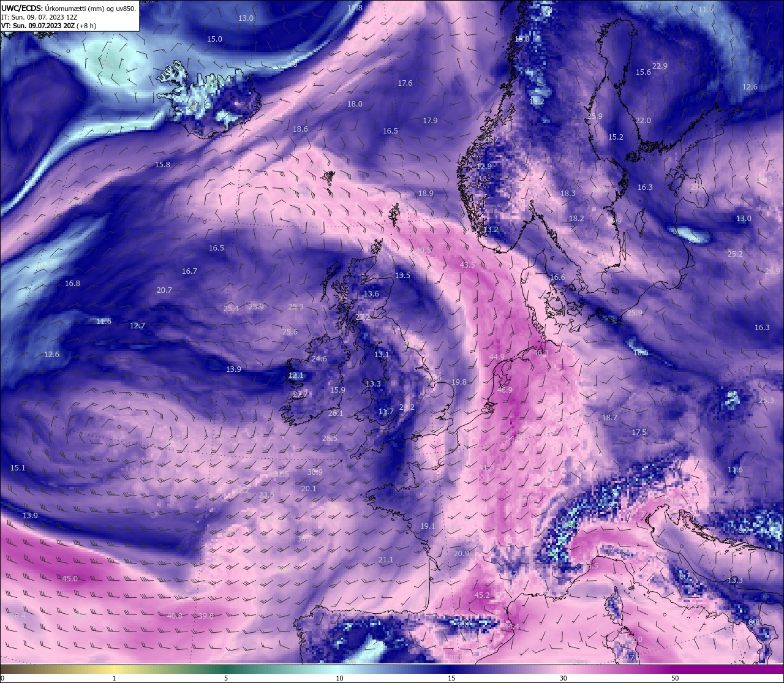The width and height of the screenshot is (784, 683).
Task: Click the map value '25.4'
Action: 231,309
